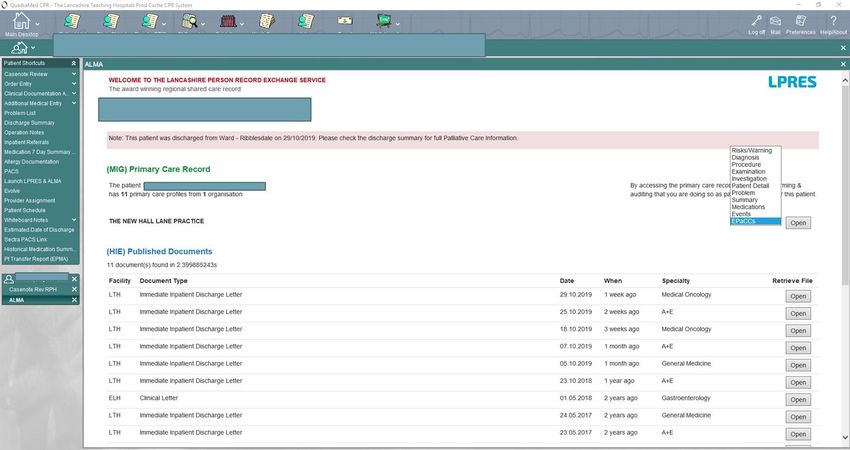Select Risks/Warning in the profile list
Image resolution: width=850 pixels, height=450 pixels.
click(x=755, y=151)
